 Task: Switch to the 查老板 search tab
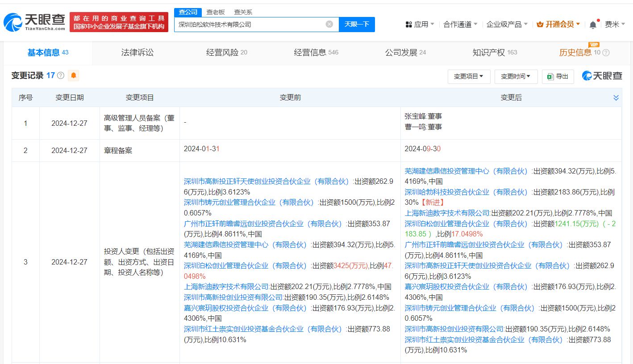tap(216, 12)
